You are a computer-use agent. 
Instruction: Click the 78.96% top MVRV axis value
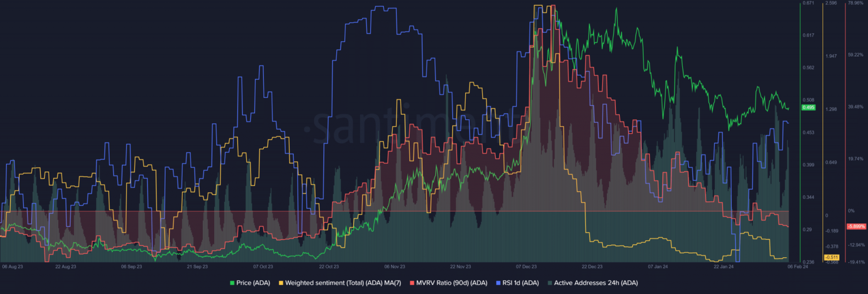(x=856, y=3)
